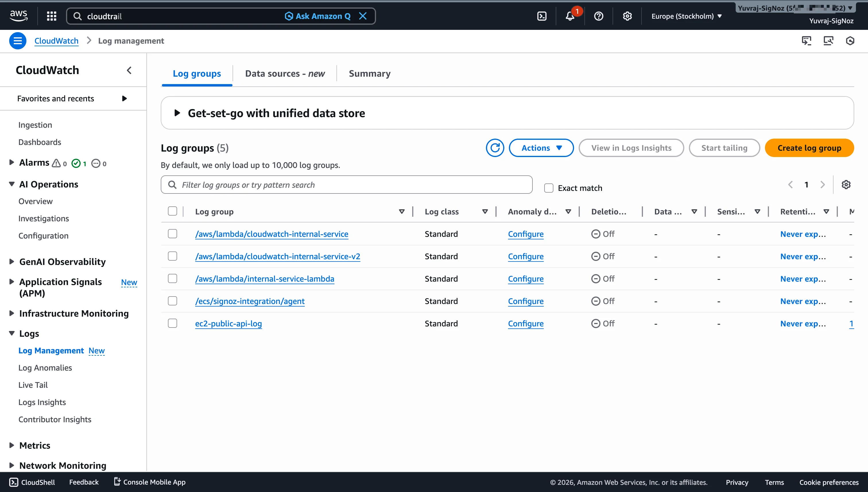Open the CloudWatch navigation hamburger menu
Image resolution: width=868 pixels, height=492 pixels.
tap(18, 40)
